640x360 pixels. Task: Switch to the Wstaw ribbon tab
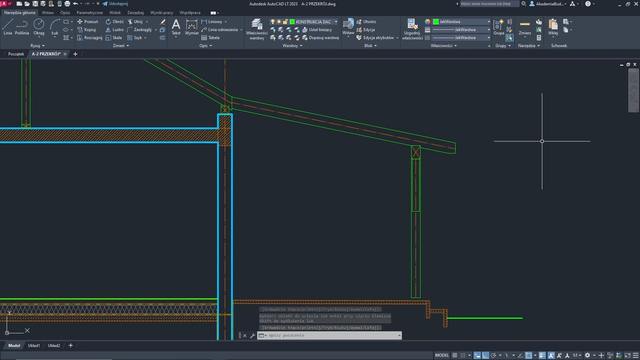(x=48, y=13)
